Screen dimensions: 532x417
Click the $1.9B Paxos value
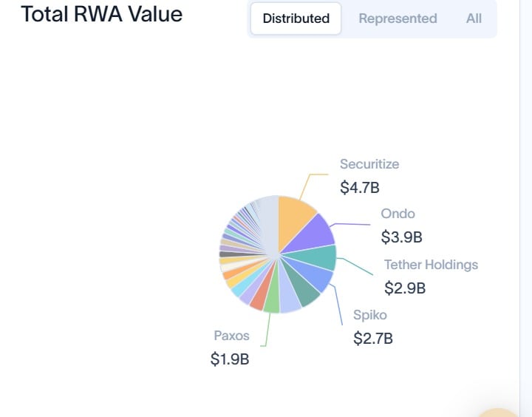[x=230, y=359]
